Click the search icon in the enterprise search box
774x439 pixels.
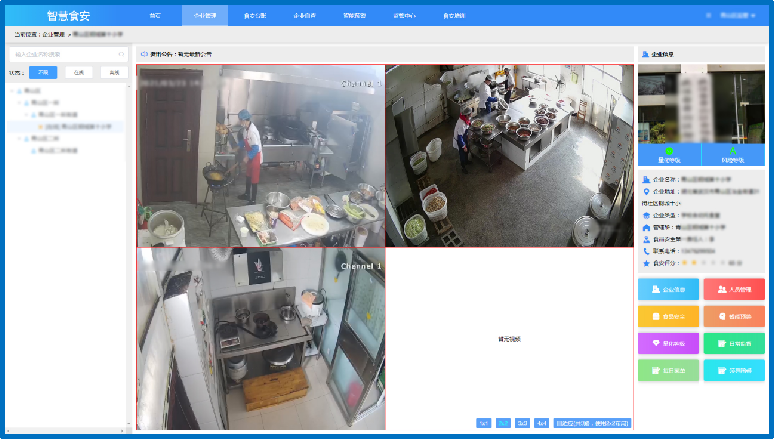[x=121, y=54]
